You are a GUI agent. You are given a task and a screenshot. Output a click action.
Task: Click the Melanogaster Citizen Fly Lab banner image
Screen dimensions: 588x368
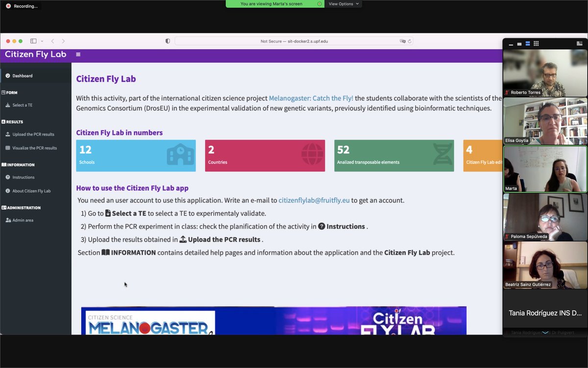point(273,320)
